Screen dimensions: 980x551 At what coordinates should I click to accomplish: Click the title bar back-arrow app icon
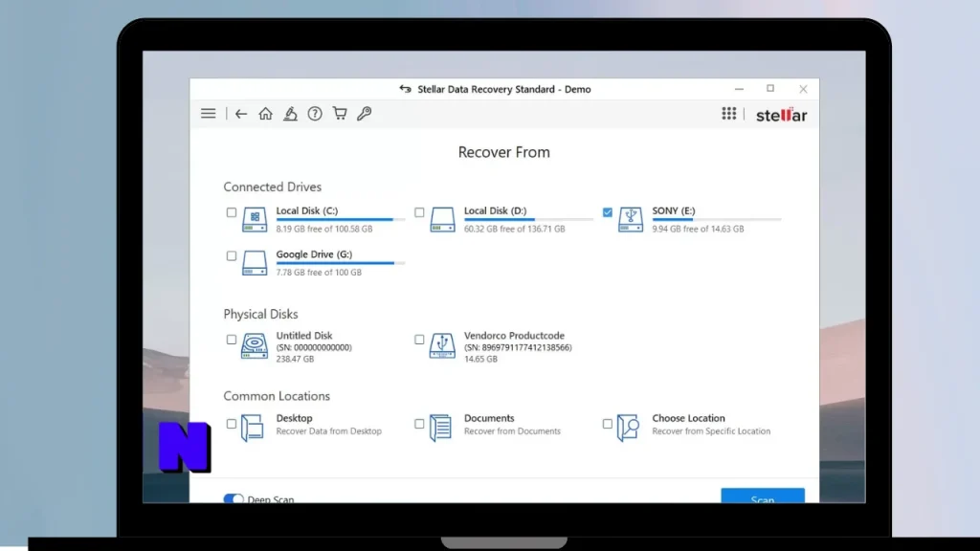406,89
